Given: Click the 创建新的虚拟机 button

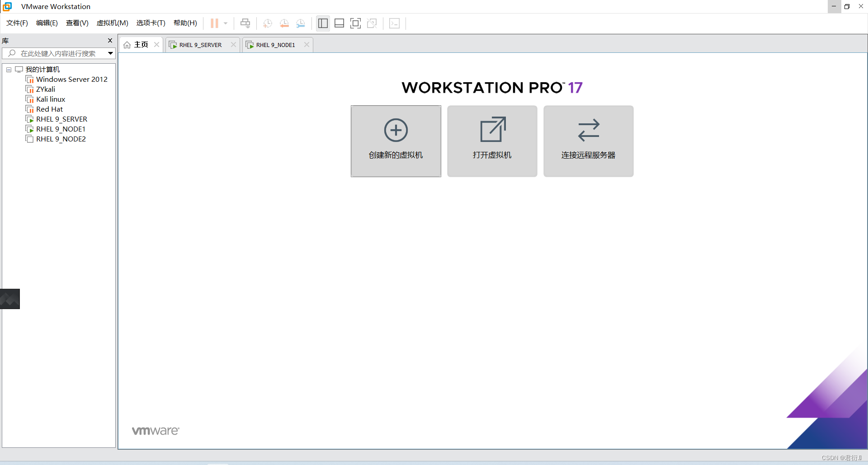Looking at the screenshot, I should point(396,141).
